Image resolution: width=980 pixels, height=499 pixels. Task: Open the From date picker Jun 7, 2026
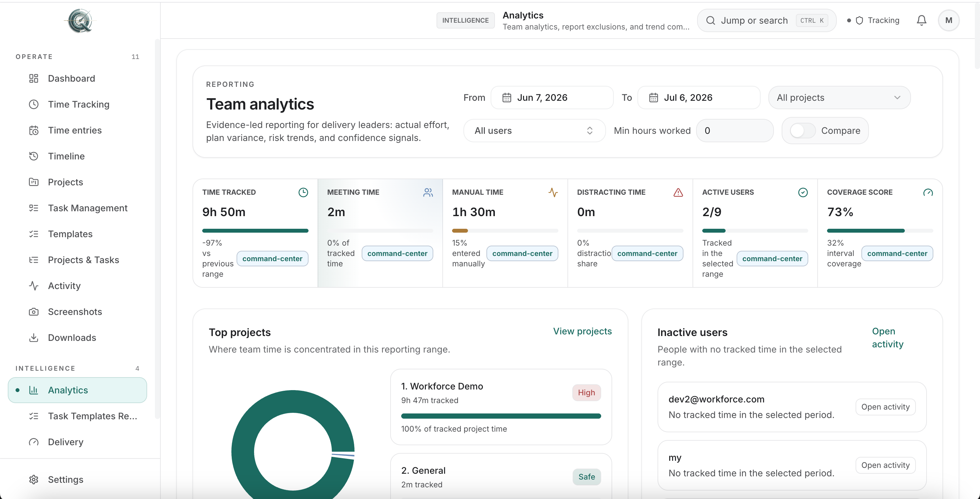pos(552,98)
